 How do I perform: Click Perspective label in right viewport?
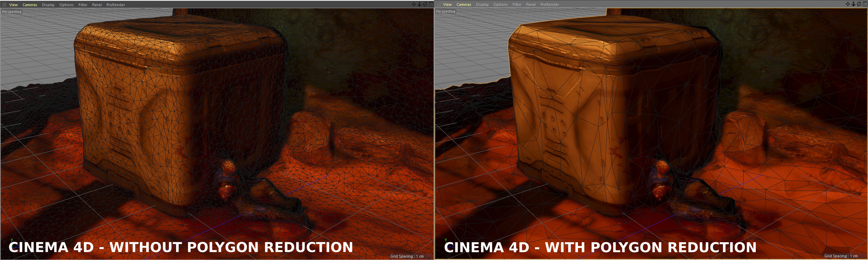(x=446, y=11)
